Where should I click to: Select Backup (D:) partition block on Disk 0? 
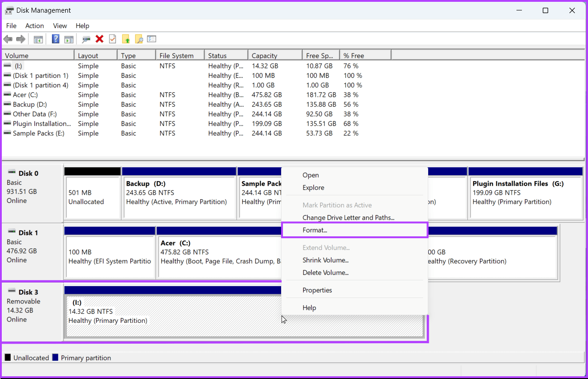click(x=179, y=193)
